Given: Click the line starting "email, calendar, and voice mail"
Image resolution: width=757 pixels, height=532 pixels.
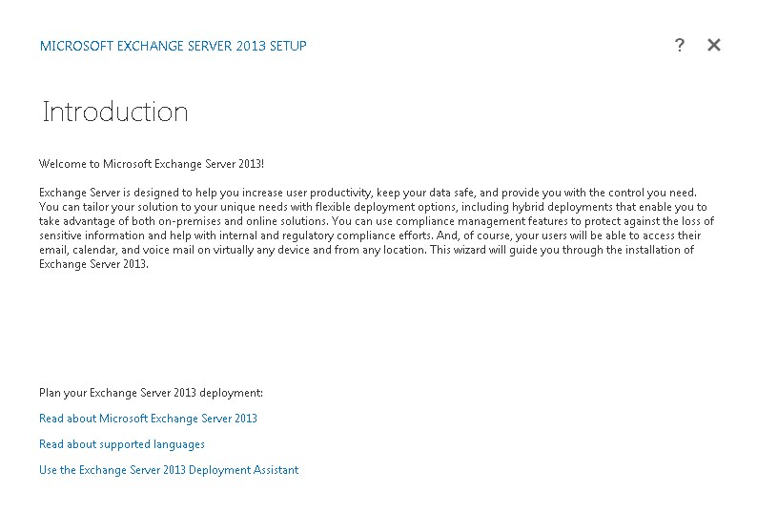Looking at the screenshot, I should click(366, 250).
